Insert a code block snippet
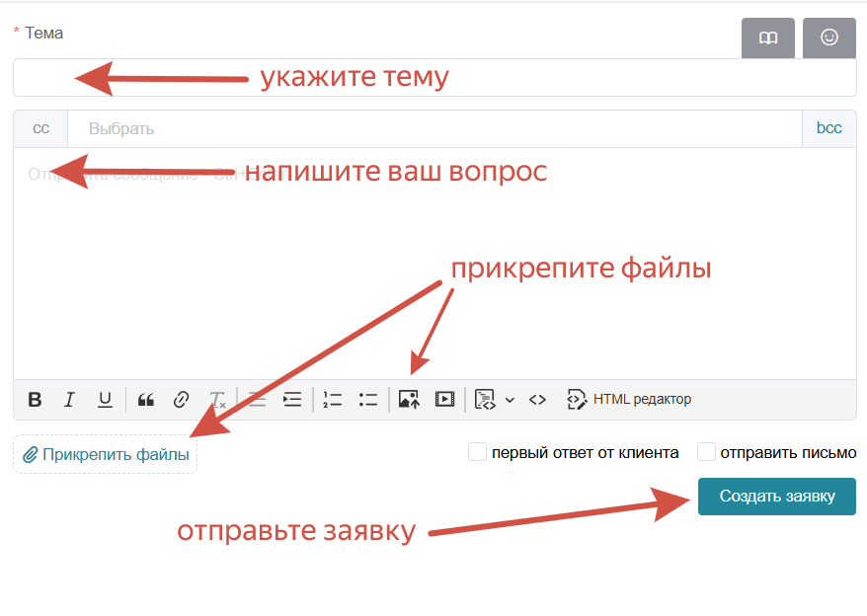867x616 pixels. (485, 399)
